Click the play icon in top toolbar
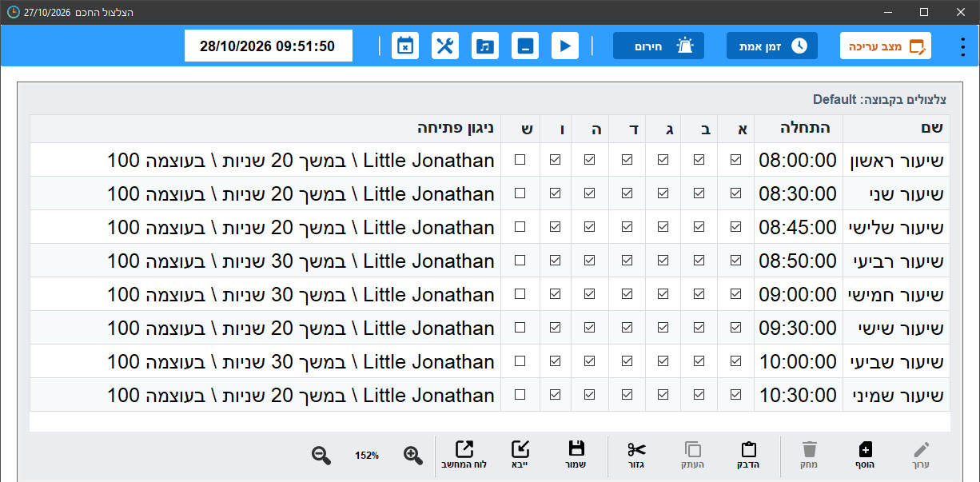The height and width of the screenshot is (482, 980). pos(565,46)
